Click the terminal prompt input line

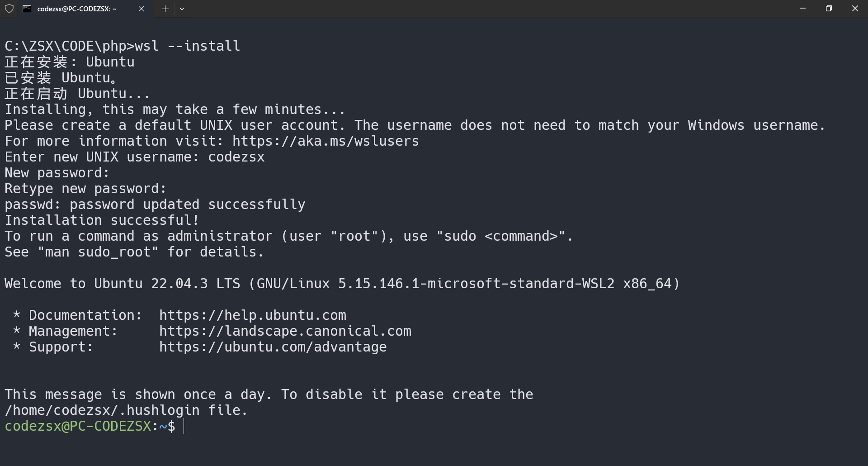(x=226, y=426)
